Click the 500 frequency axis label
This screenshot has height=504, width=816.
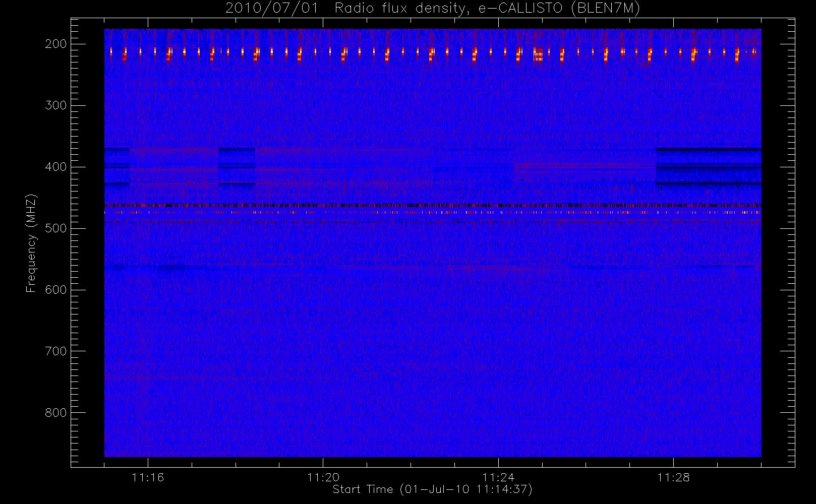pyautogui.click(x=56, y=228)
